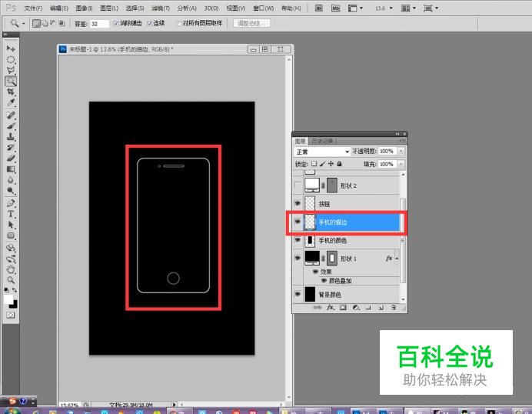Toggle the 连续 contiguous checkbox
Image resolution: width=532 pixels, height=414 pixels.
pyautogui.click(x=149, y=23)
